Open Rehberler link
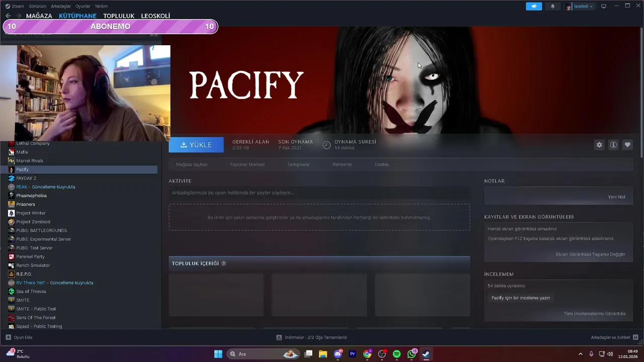The image size is (644, 362). [342, 164]
